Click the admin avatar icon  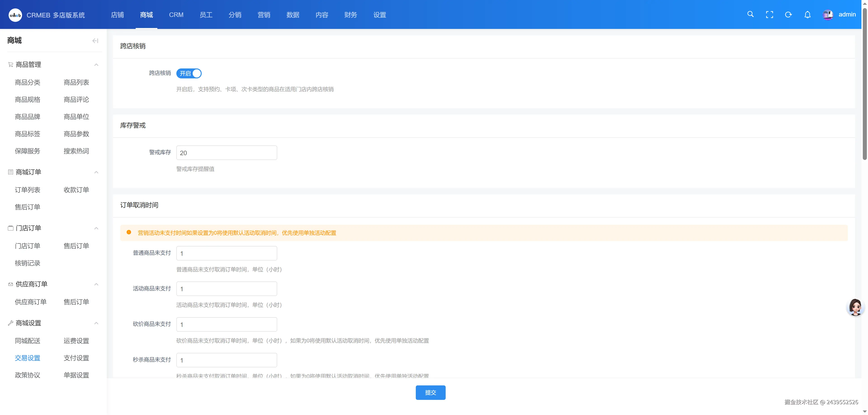coord(828,14)
